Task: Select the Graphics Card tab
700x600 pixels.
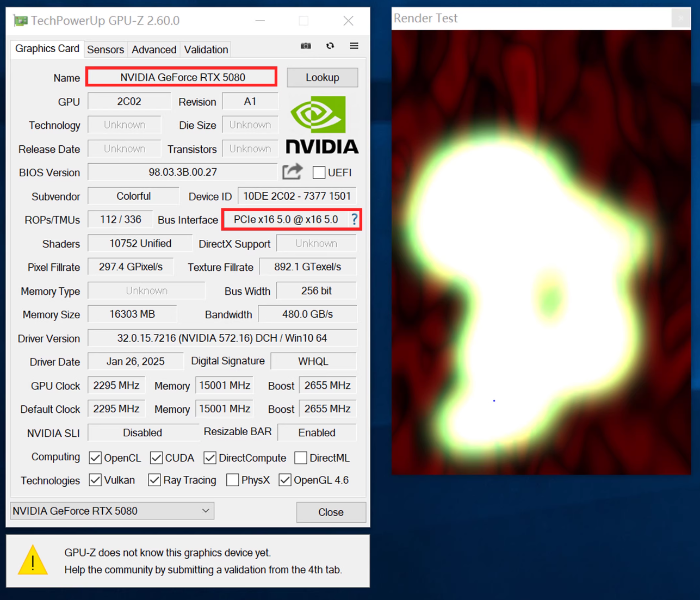Action: (47, 48)
